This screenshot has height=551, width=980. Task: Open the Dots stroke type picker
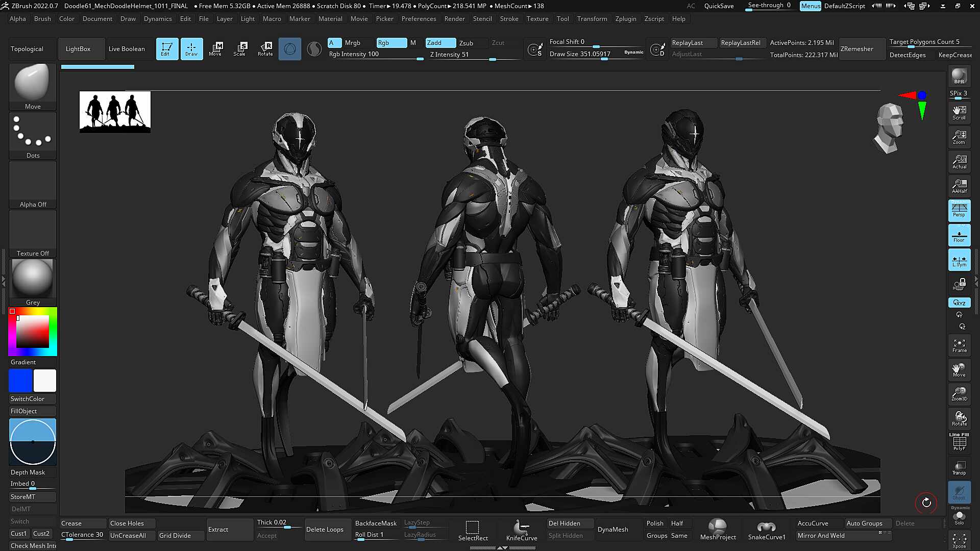tap(33, 136)
